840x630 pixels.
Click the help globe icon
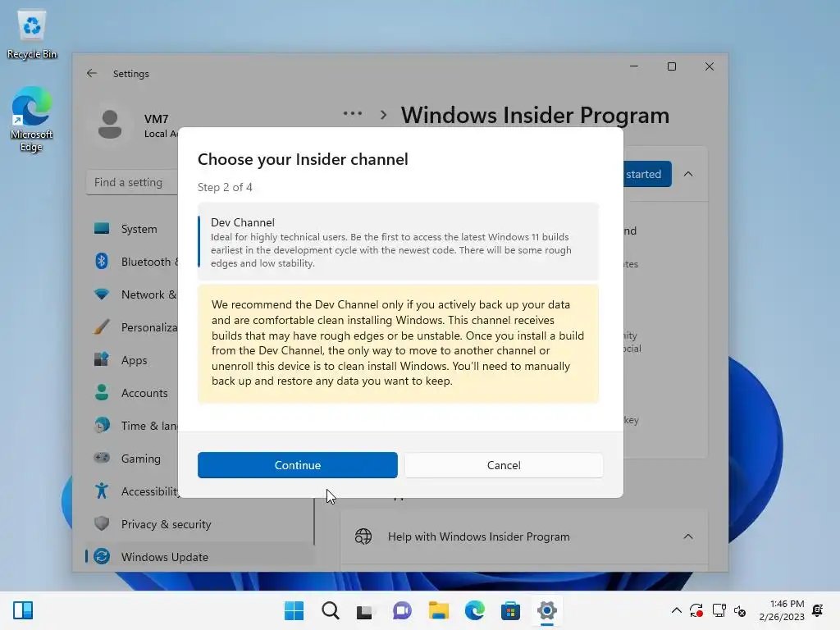[x=363, y=536]
